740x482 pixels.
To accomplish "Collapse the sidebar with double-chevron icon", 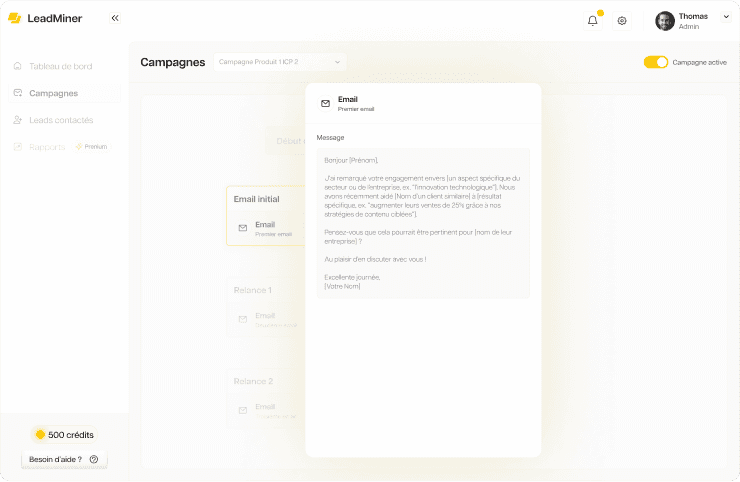I will click(x=115, y=18).
